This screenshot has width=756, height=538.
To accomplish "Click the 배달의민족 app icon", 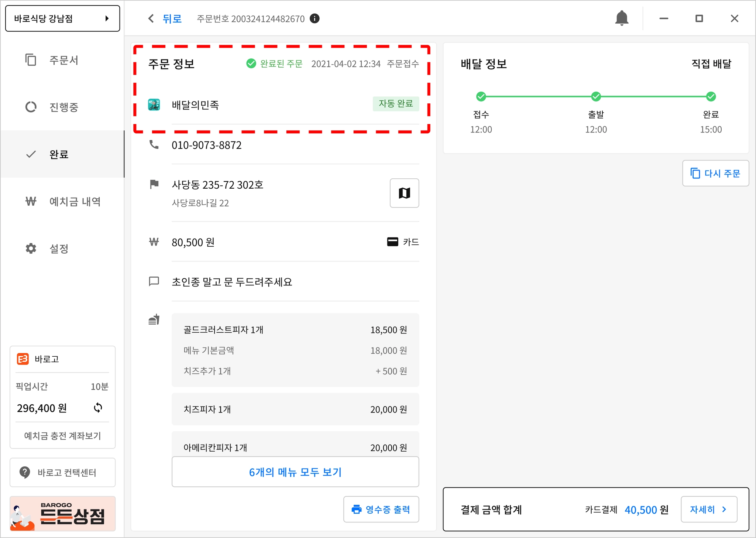I will (154, 104).
